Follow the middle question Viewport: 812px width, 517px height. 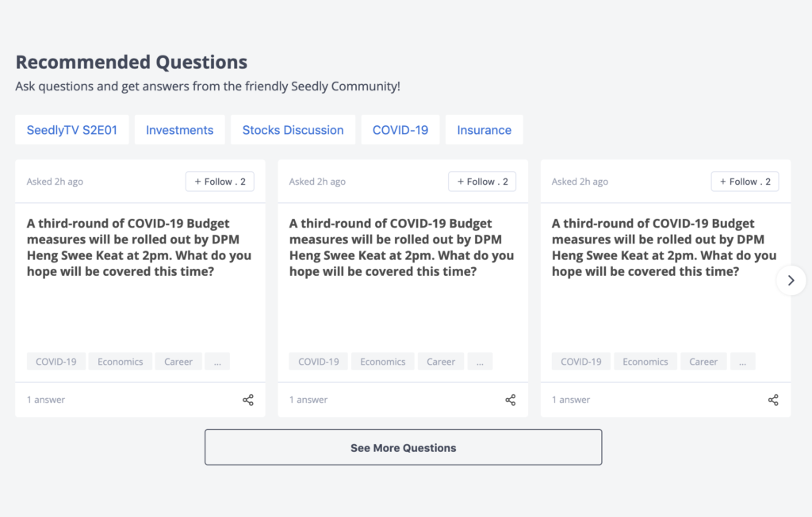[x=482, y=182]
